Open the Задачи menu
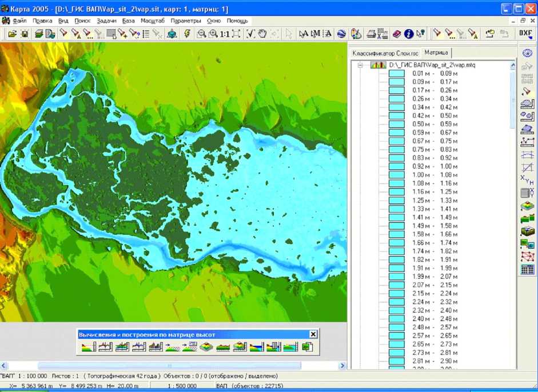The height and width of the screenshot is (392, 538). 106,21
